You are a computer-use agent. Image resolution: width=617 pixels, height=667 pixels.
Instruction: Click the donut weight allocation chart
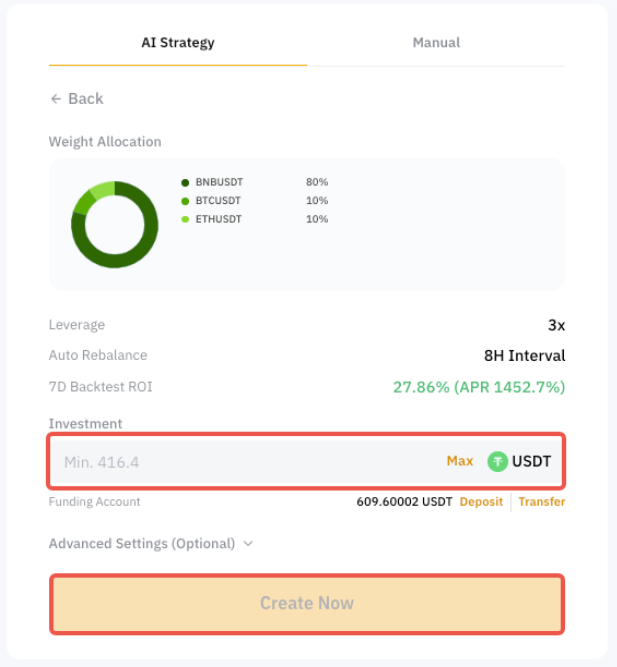coord(114,225)
